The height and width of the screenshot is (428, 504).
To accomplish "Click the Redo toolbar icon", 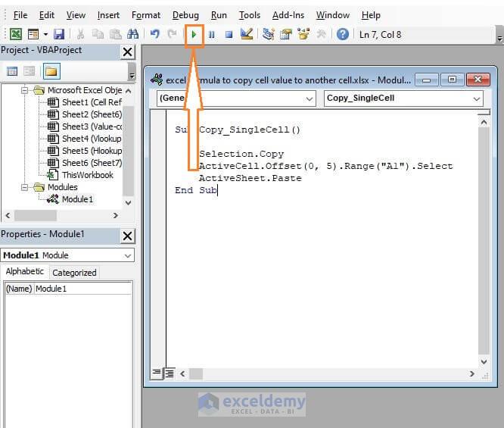I will pos(173,34).
